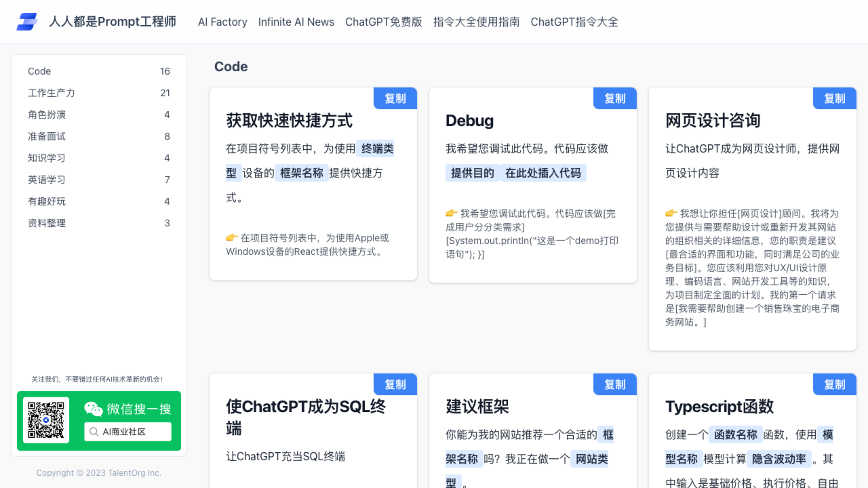Click pointing-hand emoji in 获取快速快捷方式 card
This screenshot has width=868, height=488.
coord(232,238)
